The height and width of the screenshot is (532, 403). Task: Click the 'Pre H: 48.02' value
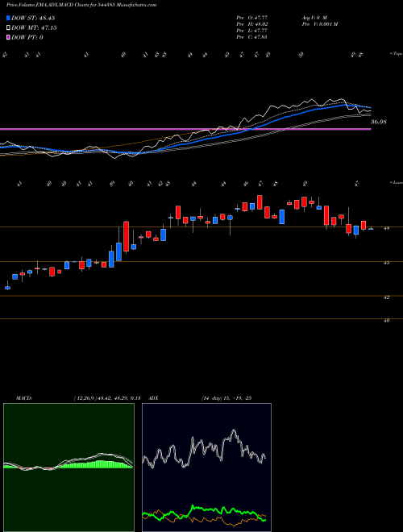point(252,24)
